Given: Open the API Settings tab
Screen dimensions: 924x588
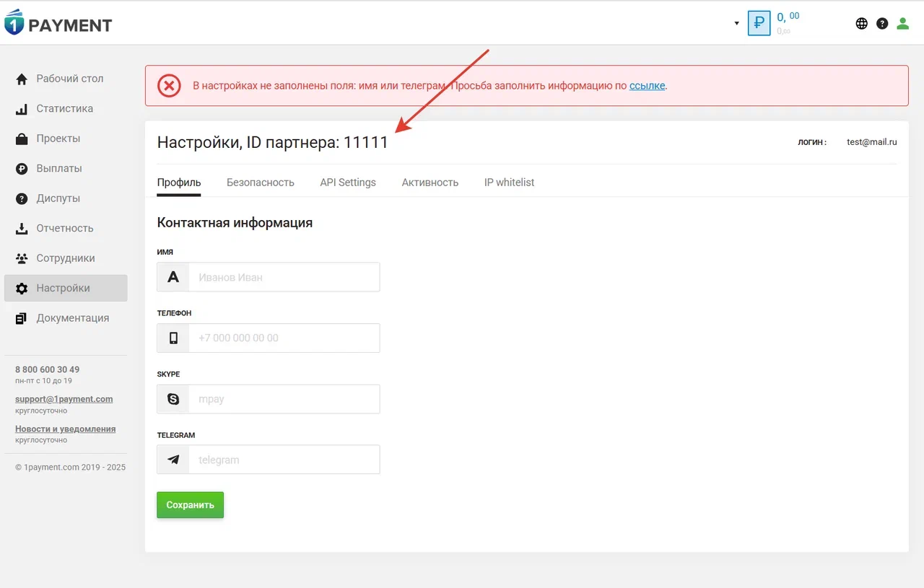Looking at the screenshot, I should pos(348,183).
